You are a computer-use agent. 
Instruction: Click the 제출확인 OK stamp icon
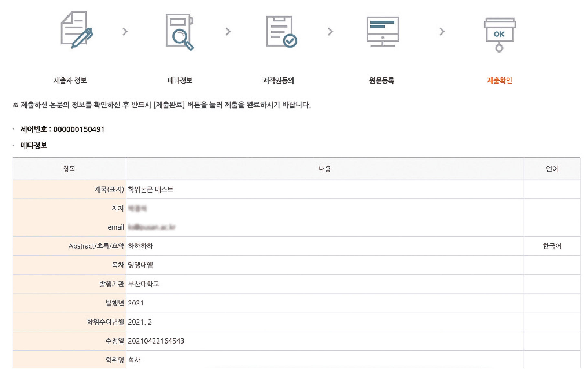point(499,34)
